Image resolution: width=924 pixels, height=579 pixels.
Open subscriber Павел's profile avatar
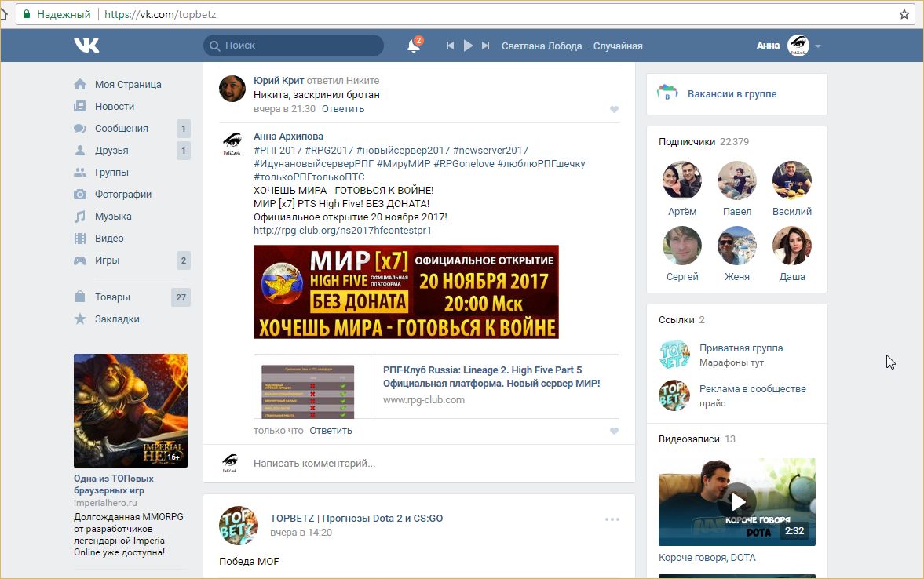[x=736, y=180]
